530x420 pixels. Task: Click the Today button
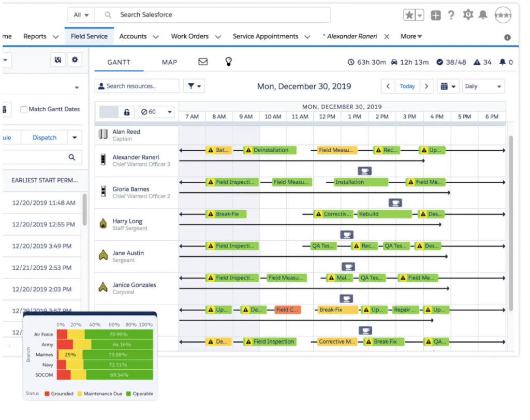coord(408,86)
